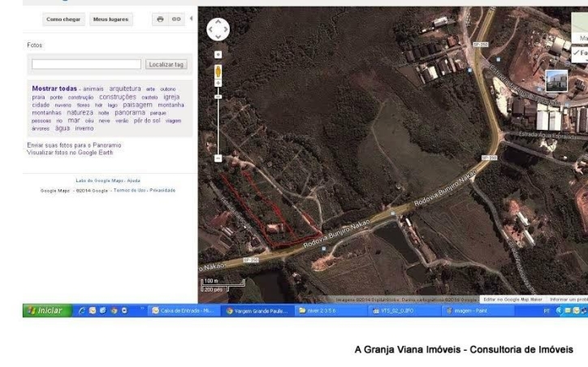Click Enviar suas fotos para o Panoramio

tap(74, 145)
